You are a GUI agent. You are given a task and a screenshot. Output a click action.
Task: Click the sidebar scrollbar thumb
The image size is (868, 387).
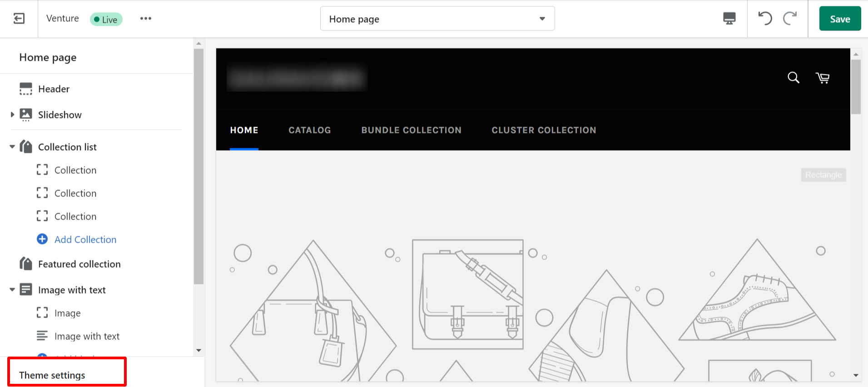[x=198, y=166]
